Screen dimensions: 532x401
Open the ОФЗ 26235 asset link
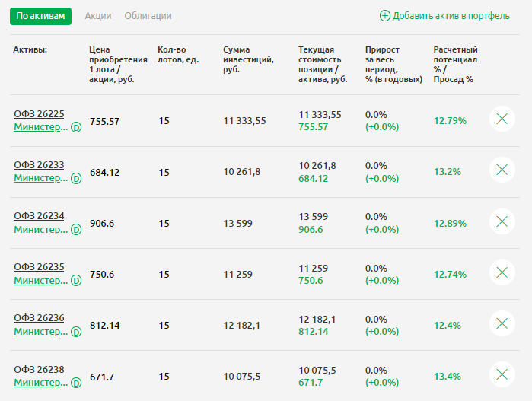coord(39,267)
